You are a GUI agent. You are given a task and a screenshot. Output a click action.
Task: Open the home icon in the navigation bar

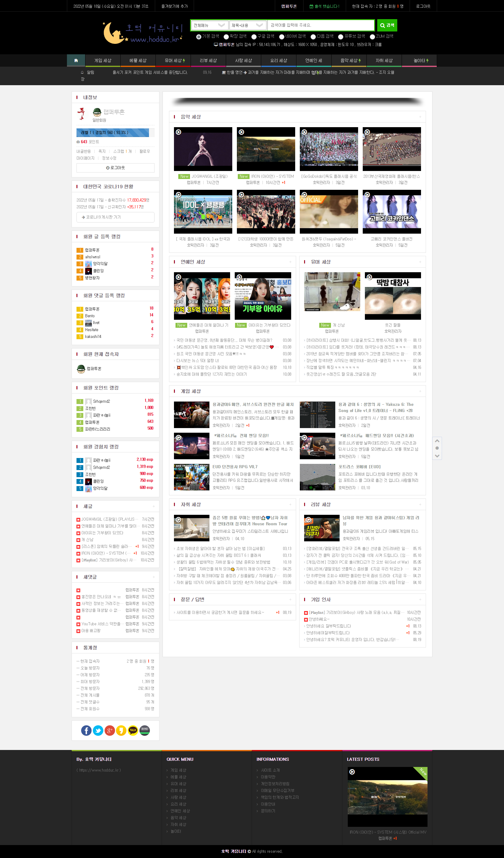(x=76, y=60)
